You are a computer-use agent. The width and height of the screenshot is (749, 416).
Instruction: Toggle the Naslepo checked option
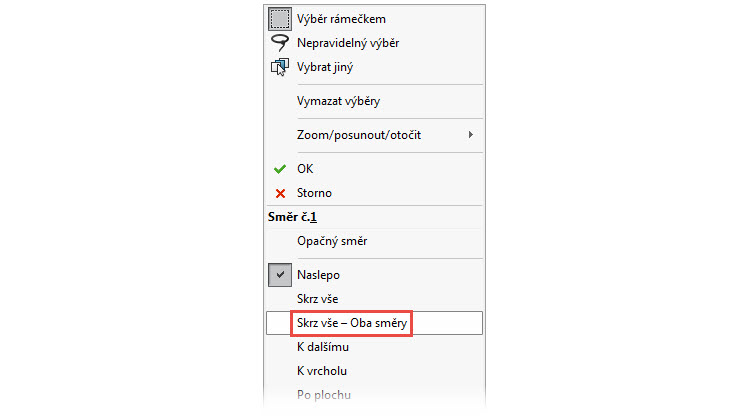(280, 274)
